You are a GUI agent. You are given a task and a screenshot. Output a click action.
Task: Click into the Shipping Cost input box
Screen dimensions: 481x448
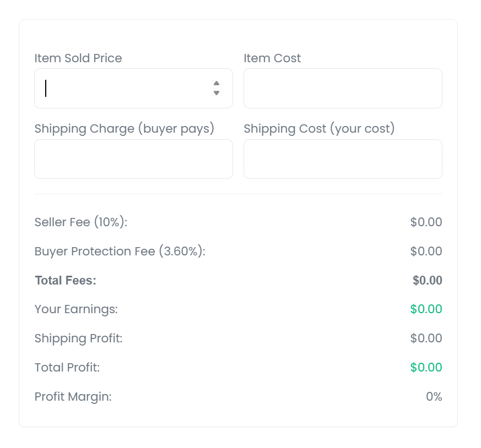coord(343,159)
